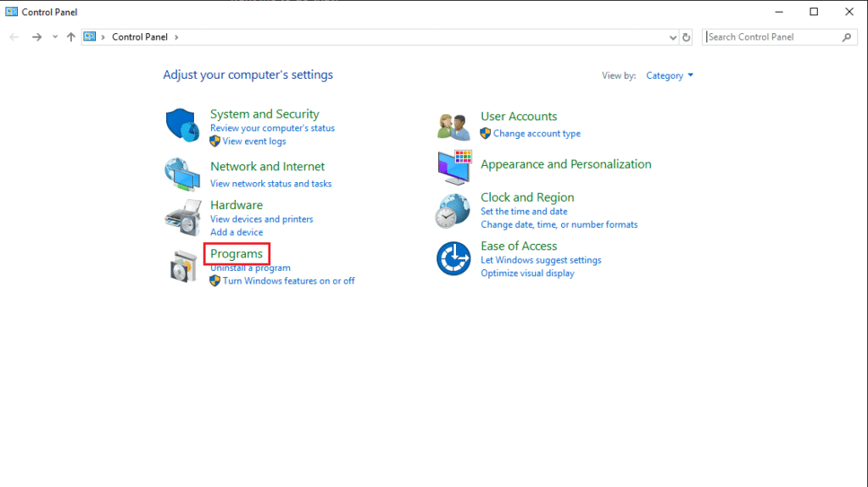868x487 pixels.
Task: Maximize the Control Panel window
Action: tap(814, 12)
